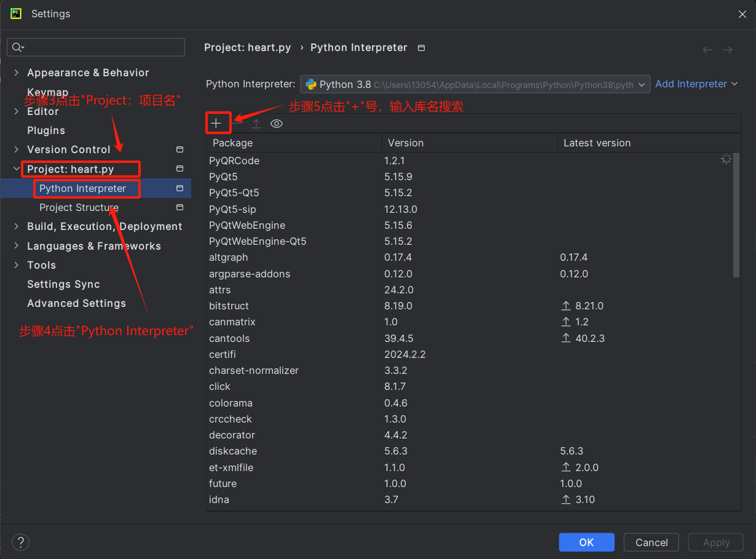Click upgrade arrow next to et-xmlfile 2.0.0
The width and height of the screenshot is (756, 559).
[x=566, y=467]
